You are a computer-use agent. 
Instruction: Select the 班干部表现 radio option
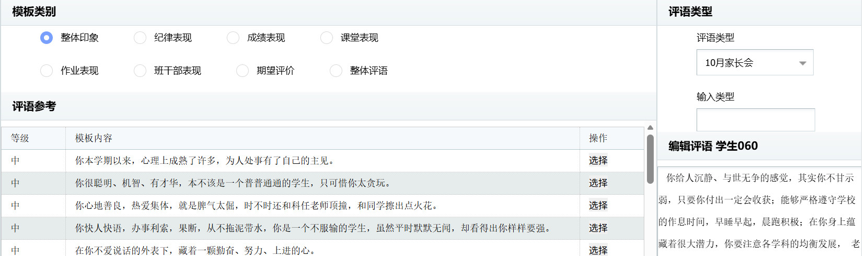pyautogui.click(x=140, y=71)
